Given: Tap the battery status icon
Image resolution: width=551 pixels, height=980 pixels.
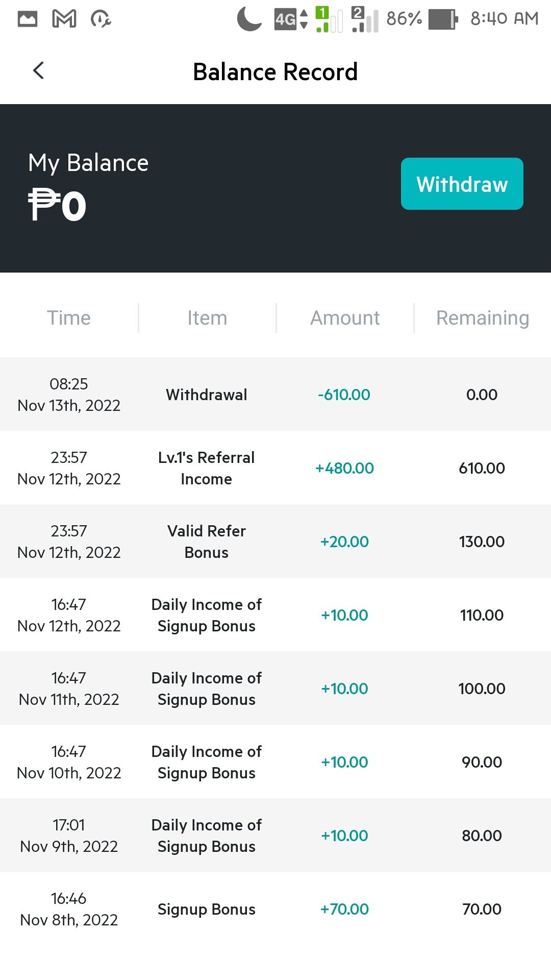Looking at the screenshot, I should click(443, 19).
